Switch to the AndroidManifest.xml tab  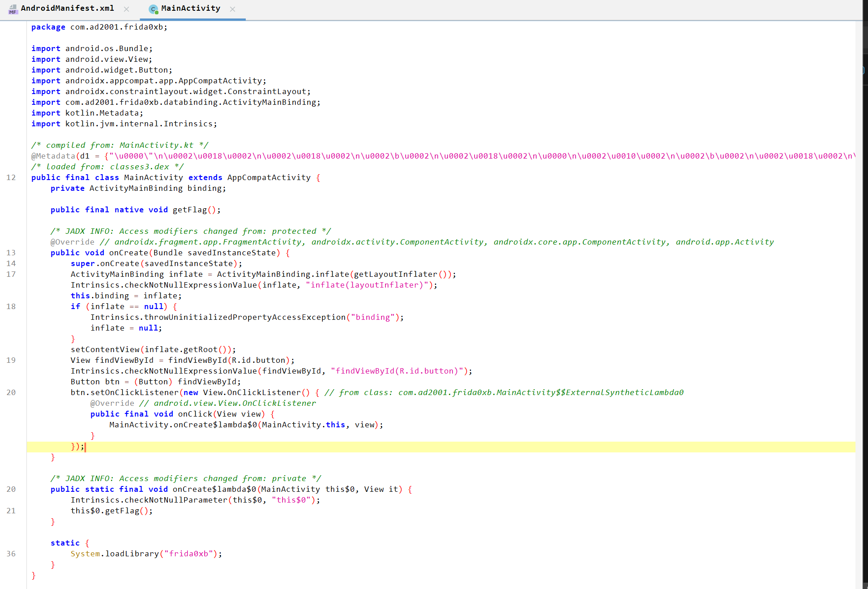tap(67, 9)
